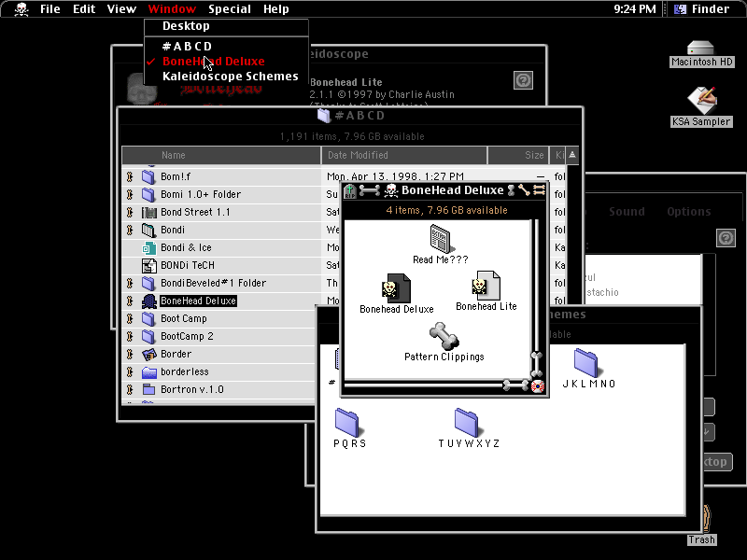
Task: Click the 9:24 PM menu bar clock
Action: [635, 9]
